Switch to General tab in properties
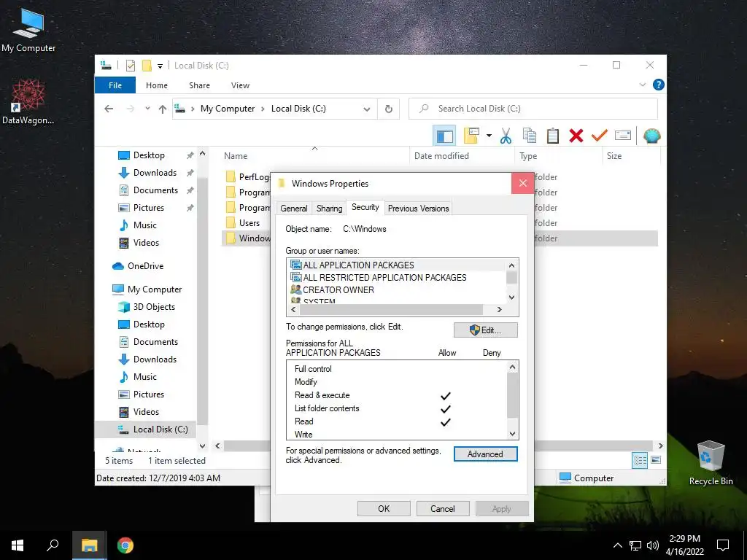This screenshot has height=560, width=747. pos(293,208)
